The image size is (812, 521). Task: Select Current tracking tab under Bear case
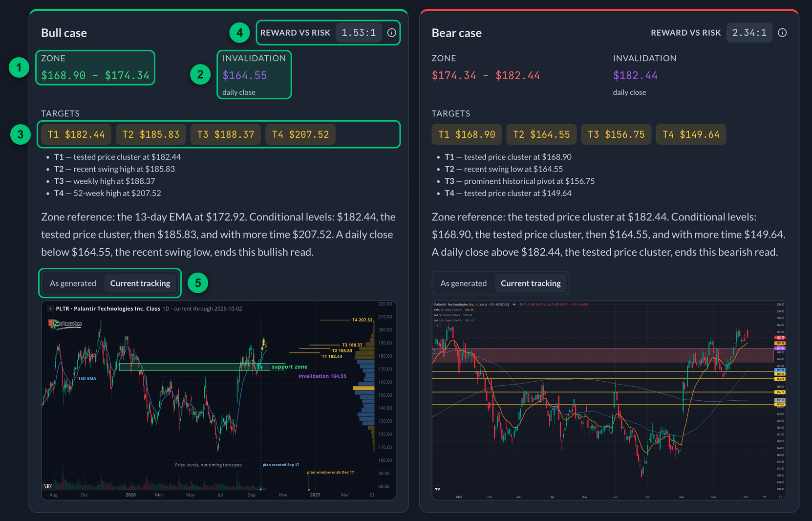coord(531,283)
